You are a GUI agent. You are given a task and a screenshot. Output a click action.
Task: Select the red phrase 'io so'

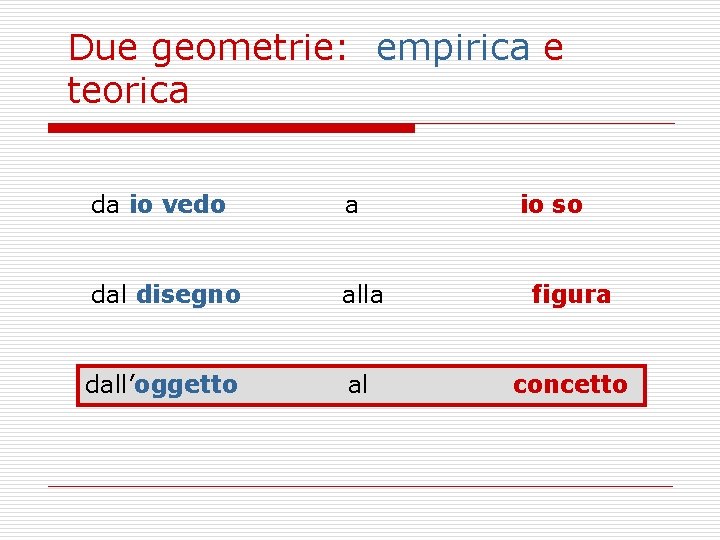click(x=551, y=204)
